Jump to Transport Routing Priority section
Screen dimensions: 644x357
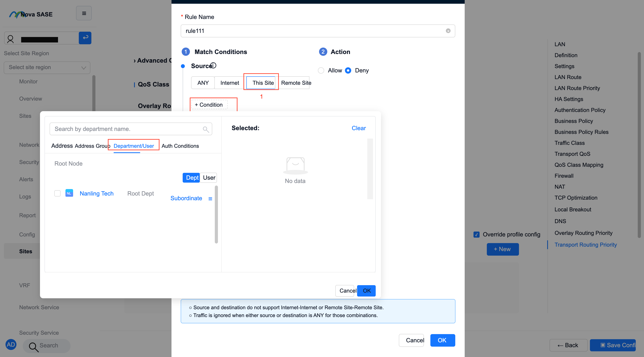pos(586,245)
